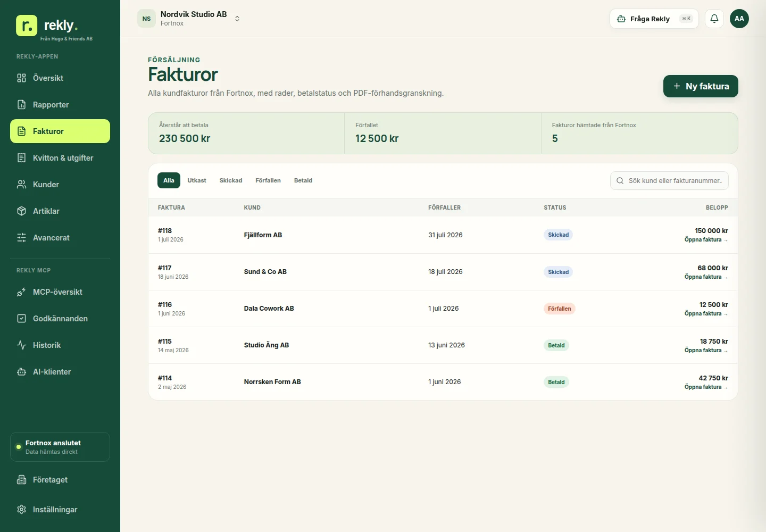766x532 pixels.
Task: Click the BELOPP column header
Action: coord(717,207)
